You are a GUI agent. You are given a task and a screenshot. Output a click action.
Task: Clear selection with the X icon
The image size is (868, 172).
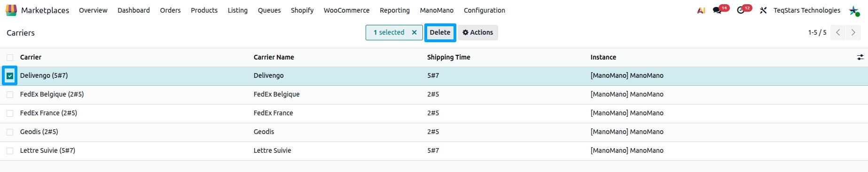414,32
